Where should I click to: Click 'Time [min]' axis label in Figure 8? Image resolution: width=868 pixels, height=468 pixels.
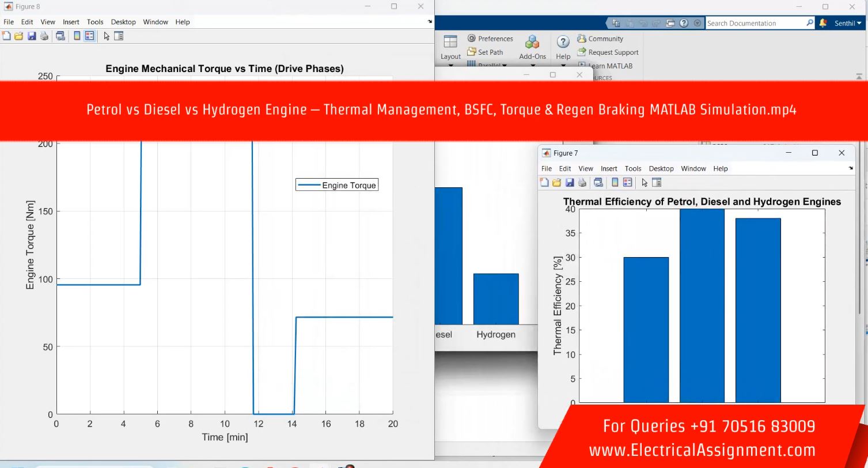click(x=225, y=437)
